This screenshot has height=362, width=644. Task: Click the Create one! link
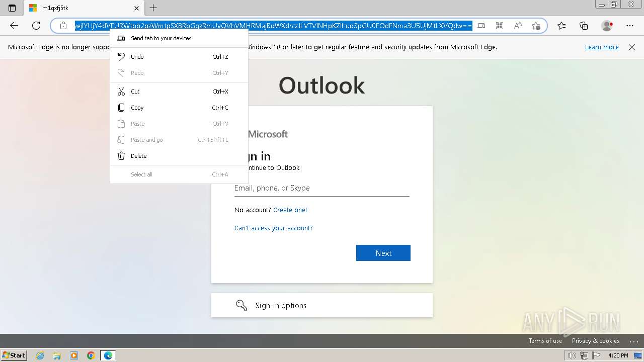point(290,210)
